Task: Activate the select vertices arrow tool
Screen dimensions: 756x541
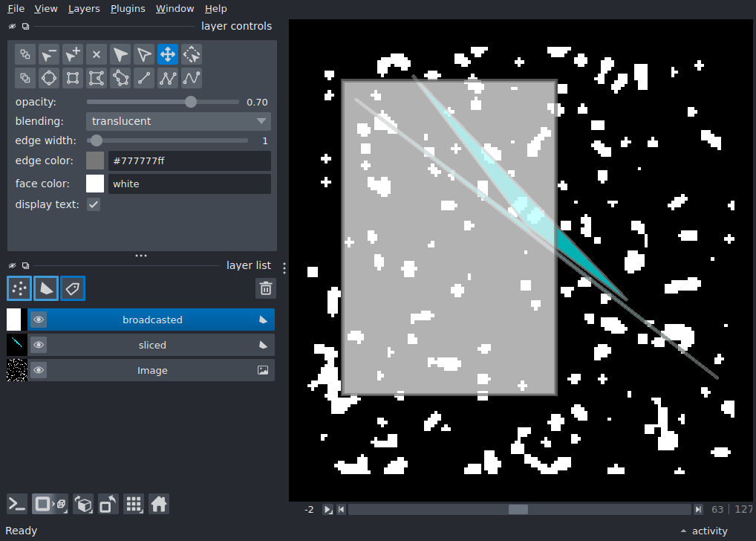Action: pyautogui.click(x=143, y=54)
